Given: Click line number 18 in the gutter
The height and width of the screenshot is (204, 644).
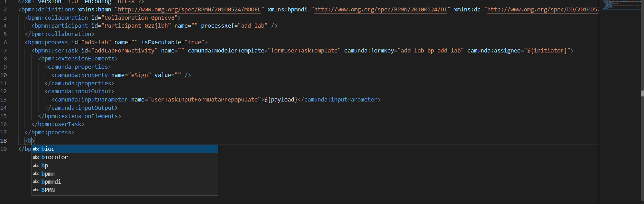Looking at the screenshot, I should 3,140.
